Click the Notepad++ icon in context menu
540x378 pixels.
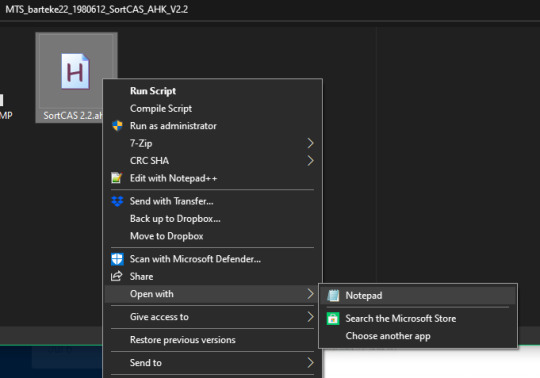pyautogui.click(x=117, y=178)
